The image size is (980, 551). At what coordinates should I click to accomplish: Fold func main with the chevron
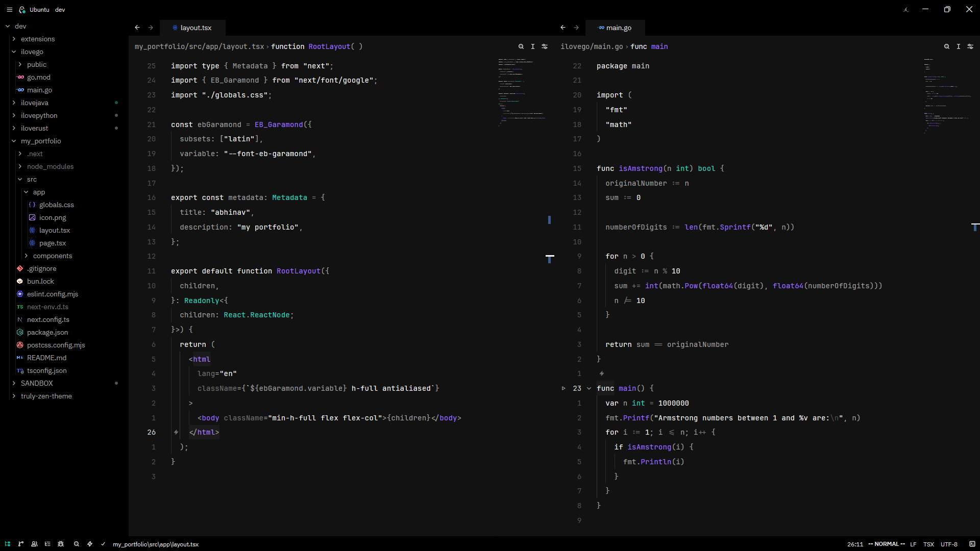(x=589, y=389)
